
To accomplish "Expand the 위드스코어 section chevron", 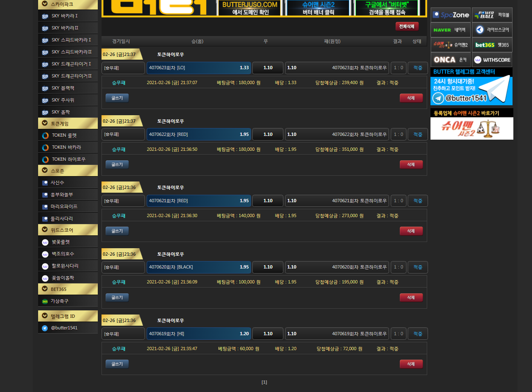I will pyautogui.click(x=45, y=230).
